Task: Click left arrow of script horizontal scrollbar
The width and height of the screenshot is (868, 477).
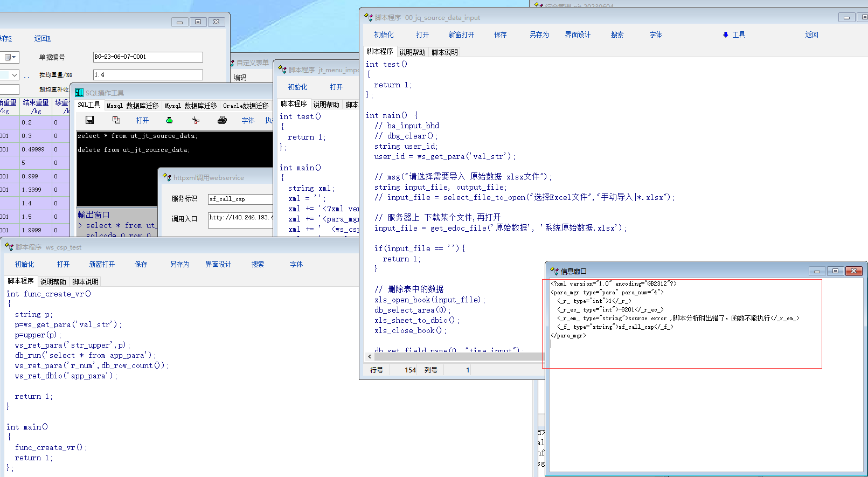Action: point(370,356)
